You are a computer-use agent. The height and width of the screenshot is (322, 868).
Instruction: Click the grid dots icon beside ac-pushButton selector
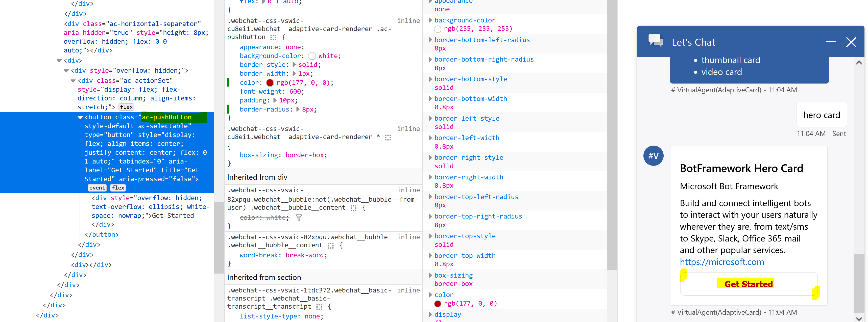[x=273, y=37]
